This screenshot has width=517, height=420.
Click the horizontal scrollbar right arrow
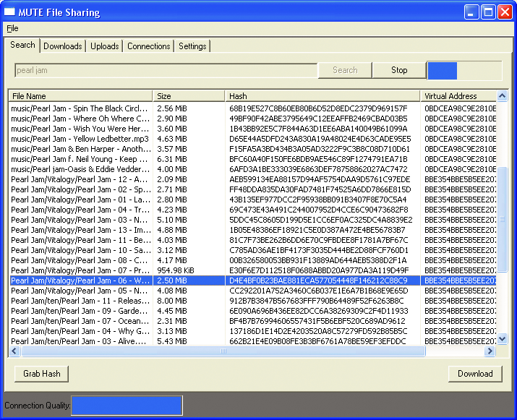tap(490, 351)
